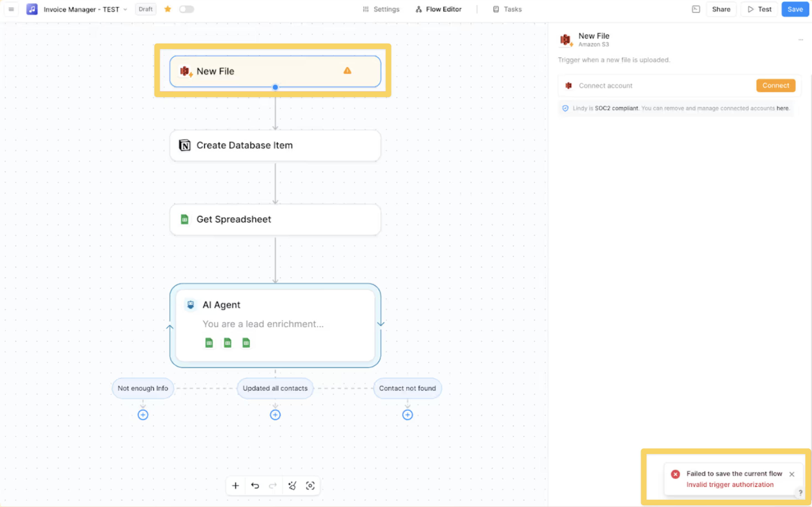Click the fit-to-view focus icon

[310, 486]
